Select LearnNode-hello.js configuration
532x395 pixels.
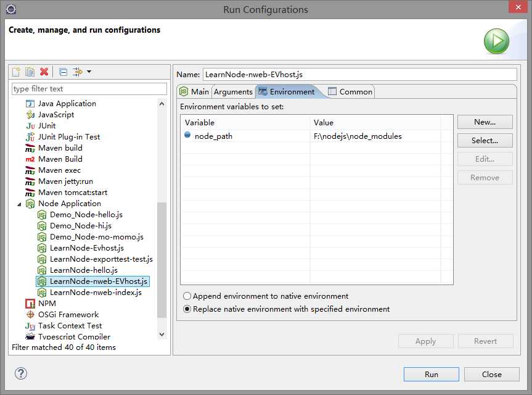83,270
